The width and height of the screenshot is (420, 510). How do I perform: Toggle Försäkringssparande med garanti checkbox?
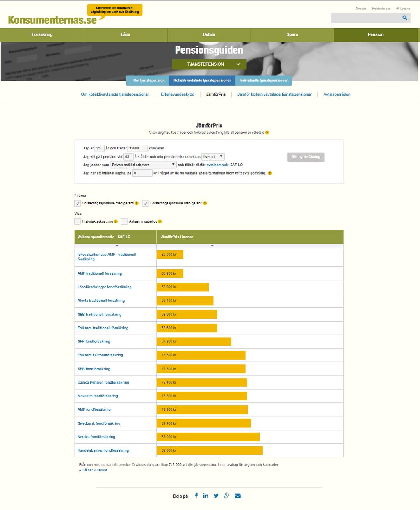click(78, 203)
